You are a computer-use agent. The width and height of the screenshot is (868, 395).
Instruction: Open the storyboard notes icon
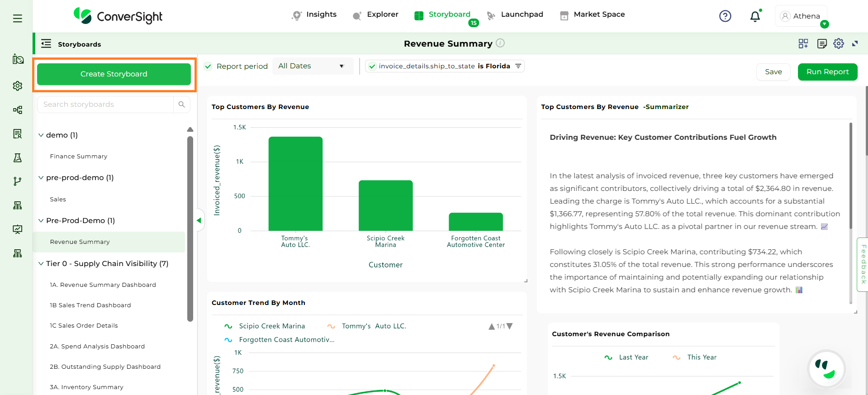[822, 43]
